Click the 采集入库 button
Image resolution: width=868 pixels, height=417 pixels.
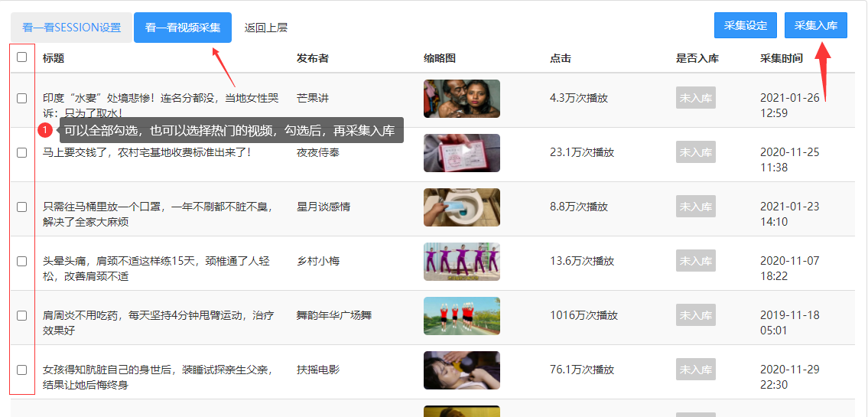[x=816, y=25]
